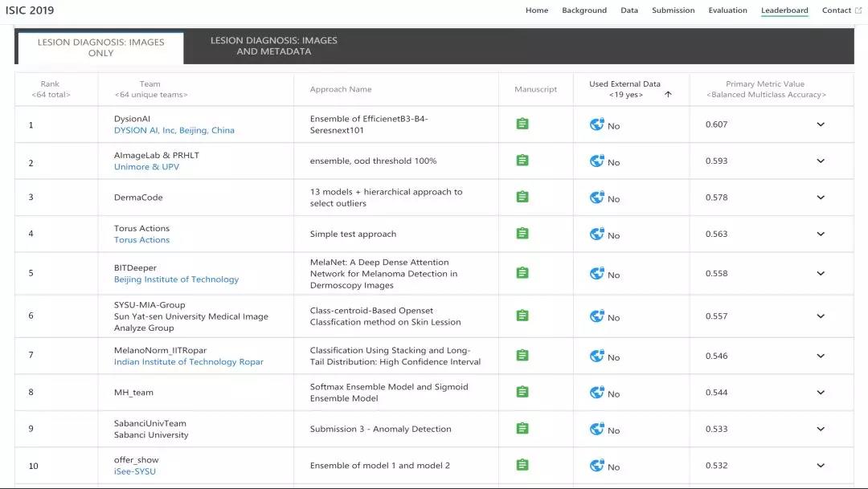The width and height of the screenshot is (868, 489).
Task: Click the Rank column header
Action: pos(50,89)
